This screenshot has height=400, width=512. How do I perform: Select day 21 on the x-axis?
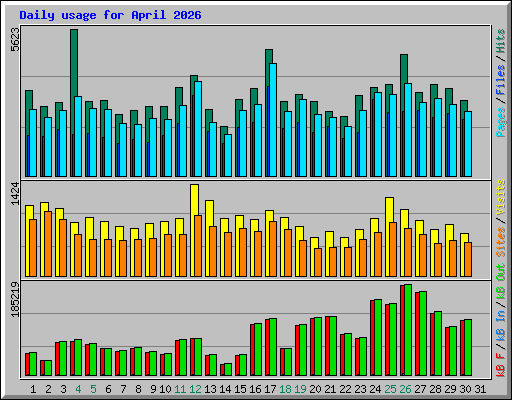tap(330, 389)
